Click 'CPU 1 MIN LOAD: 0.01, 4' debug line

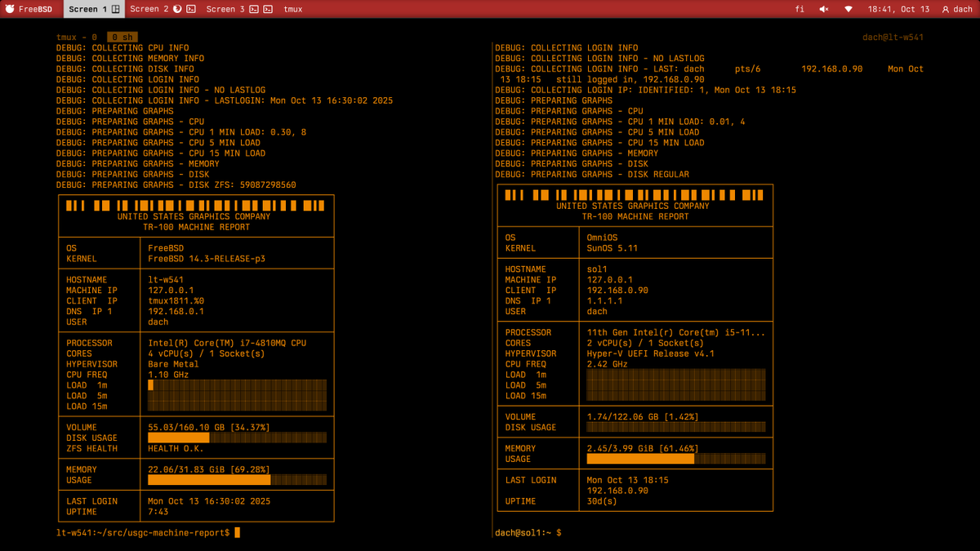621,122
